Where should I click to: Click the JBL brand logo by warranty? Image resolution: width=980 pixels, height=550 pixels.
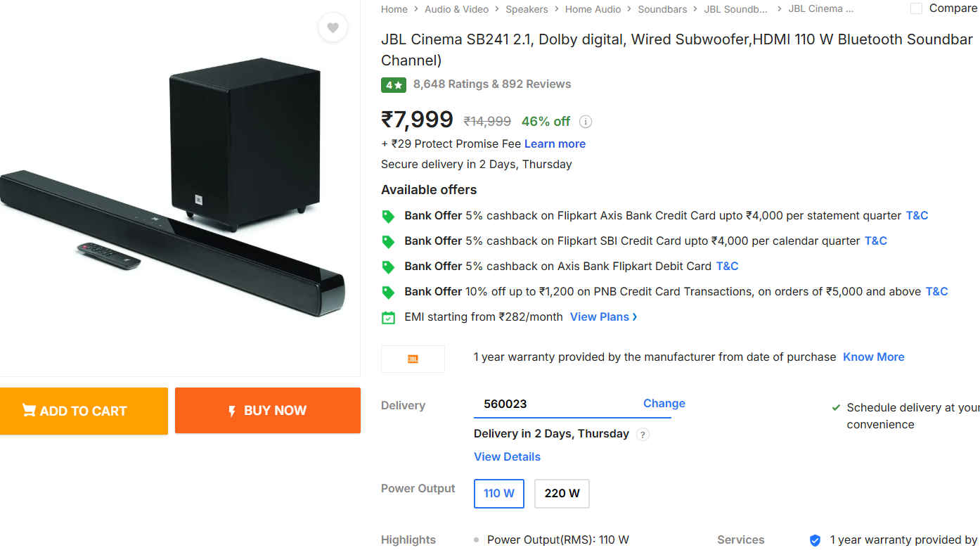click(x=413, y=359)
